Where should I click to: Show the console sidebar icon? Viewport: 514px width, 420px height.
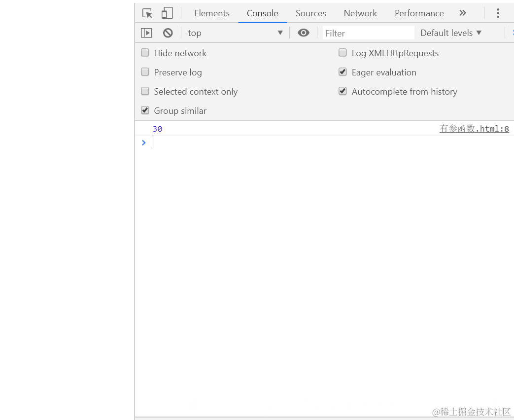pos(146,33)
